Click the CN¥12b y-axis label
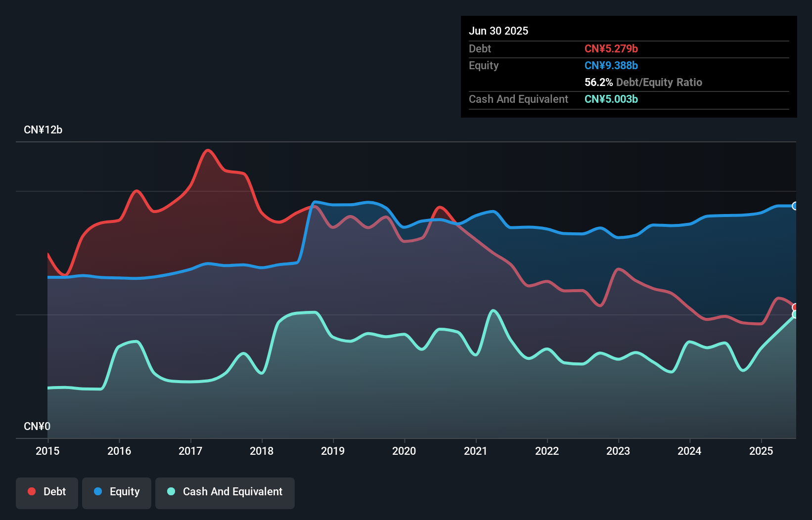Screen dimensions: 812x520 point(43,130)
